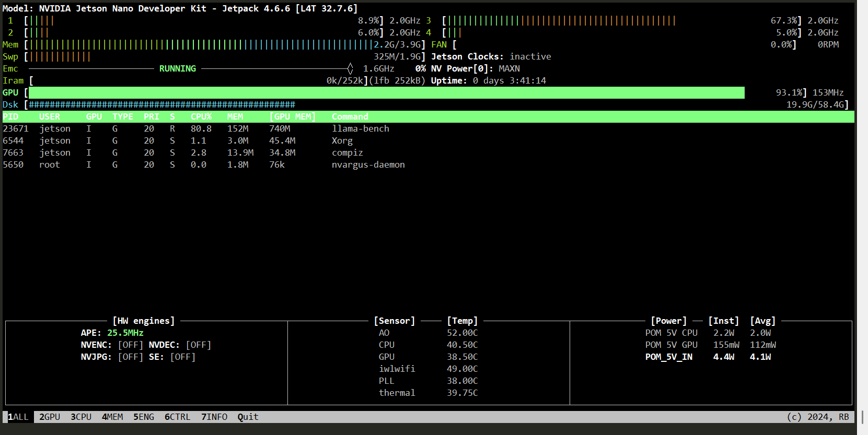This screenshot has height=435, width=868.
Task: Click the Emc diamond marker
Action: pos(350,69)
